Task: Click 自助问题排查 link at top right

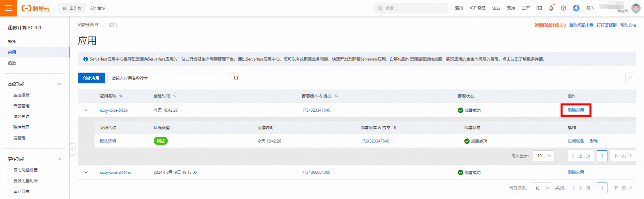Action: 581,25
